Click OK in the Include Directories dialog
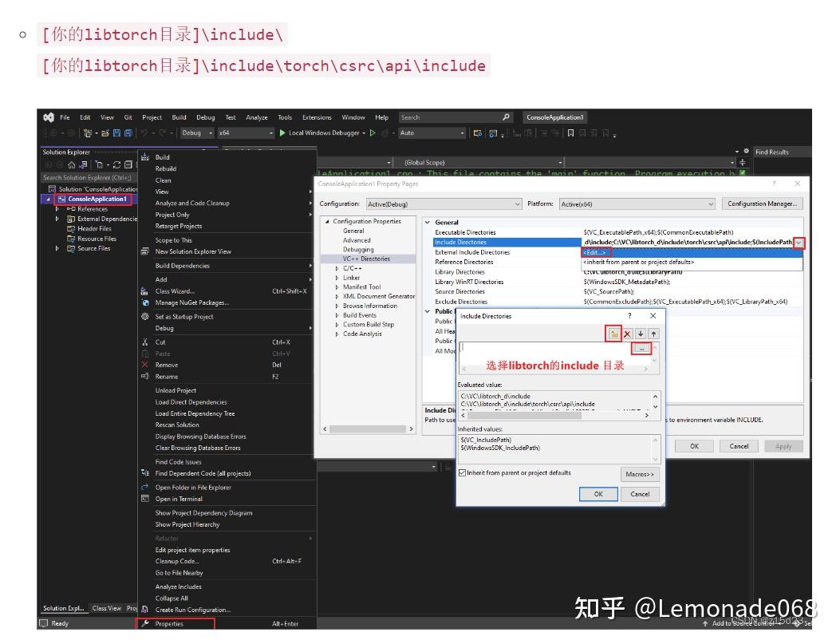 pyautogui.click(x=598, y=494)
